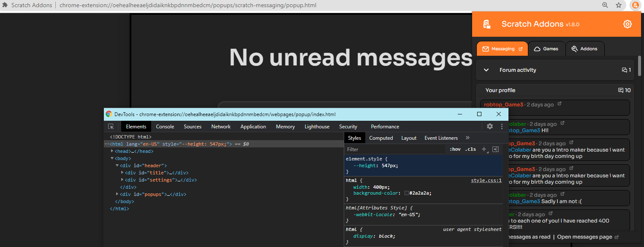The height and width of the screenshot is (247, 644).
Task: Open the Computed styles tab
Action: point(381,138)
